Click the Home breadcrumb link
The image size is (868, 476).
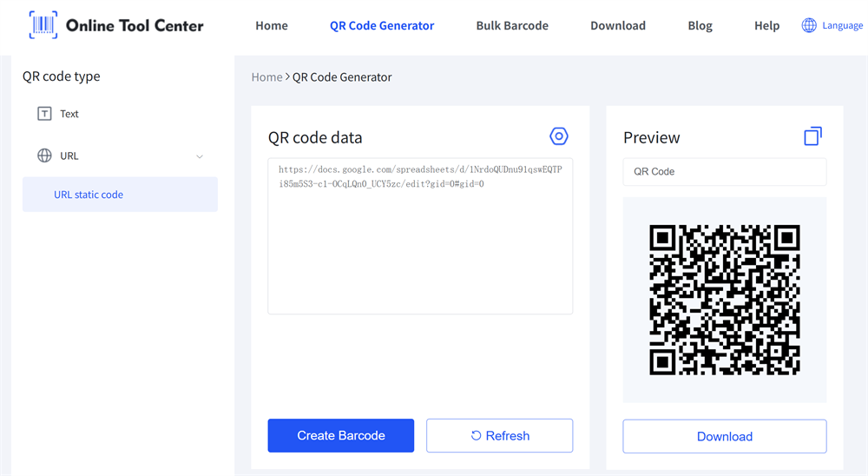pyautogui.click(x=266, y=77)
